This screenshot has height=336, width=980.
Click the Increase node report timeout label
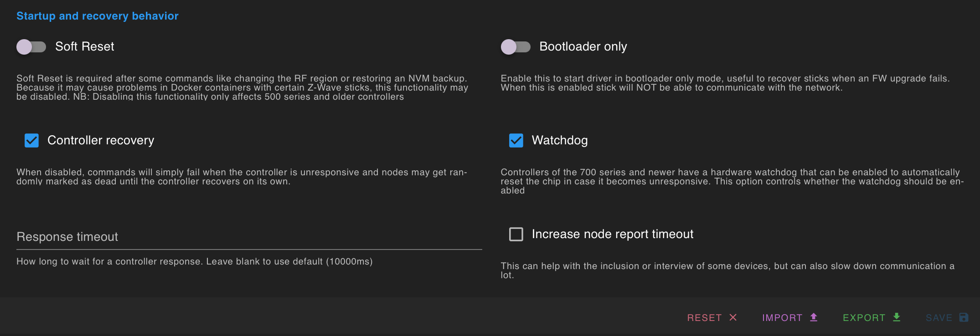(x=612, y=234)
